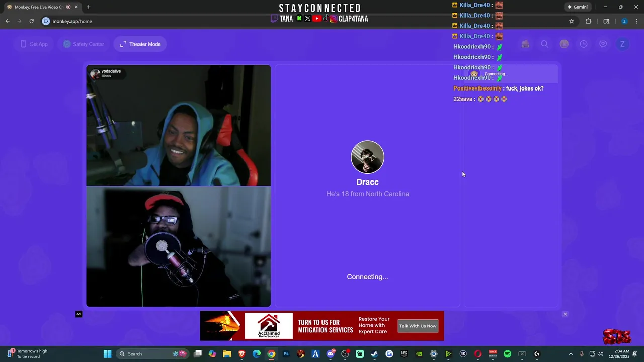644x362 pixels.
Task: Bookmark this page with star icon
Action: point(572,21)
